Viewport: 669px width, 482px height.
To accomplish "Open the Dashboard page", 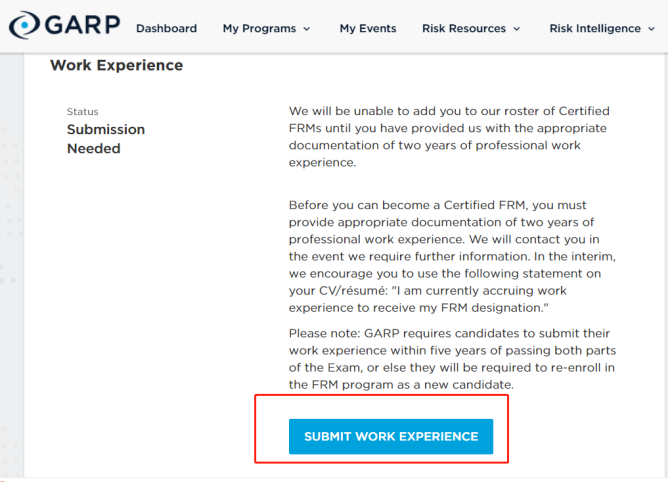I will [x=166, y=28].
